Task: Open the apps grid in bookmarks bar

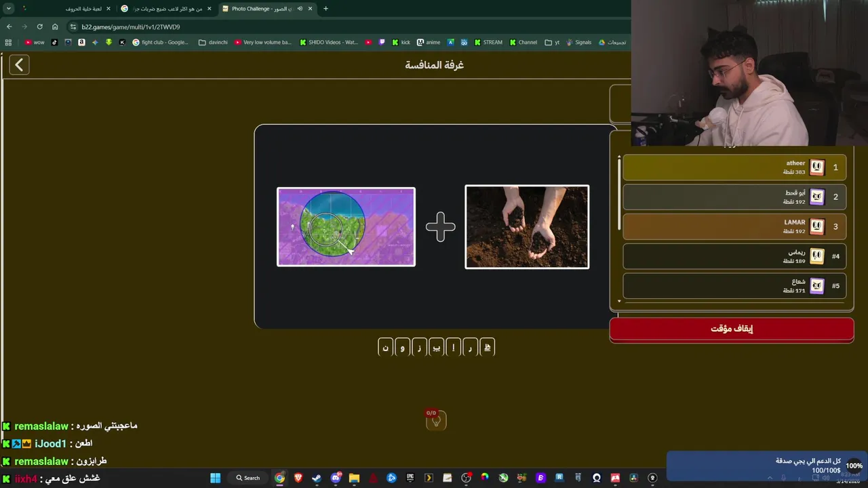Action: tap(8, 42)
